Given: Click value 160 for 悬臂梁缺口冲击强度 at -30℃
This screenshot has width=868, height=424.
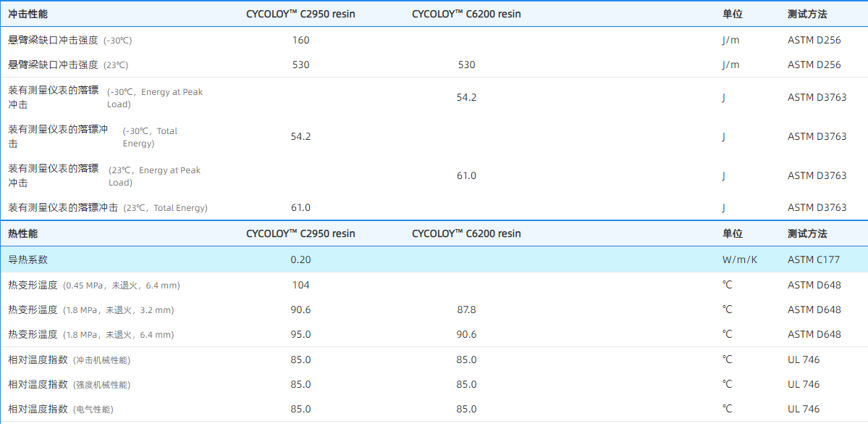Looking at the screenshot, I should click(x=300, y=40).
